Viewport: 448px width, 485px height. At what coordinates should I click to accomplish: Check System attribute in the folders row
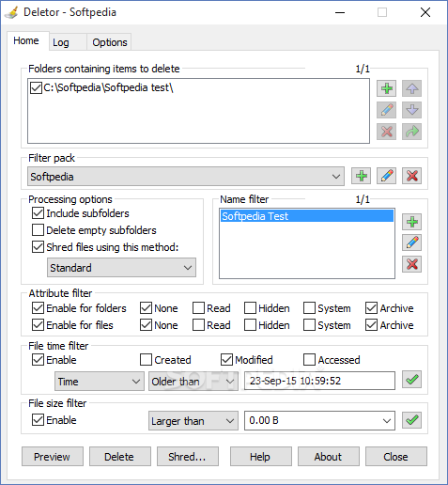pyautogui.click(x=309, y=308)
